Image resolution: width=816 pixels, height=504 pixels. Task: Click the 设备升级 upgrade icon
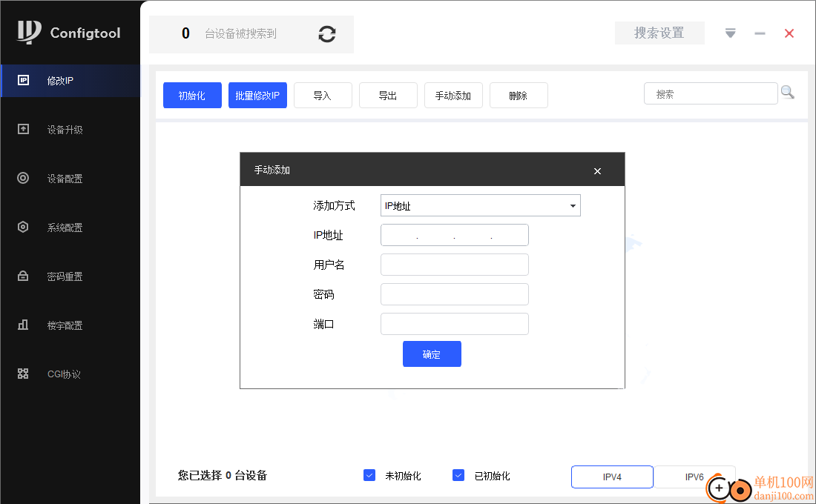coord(24,129)
